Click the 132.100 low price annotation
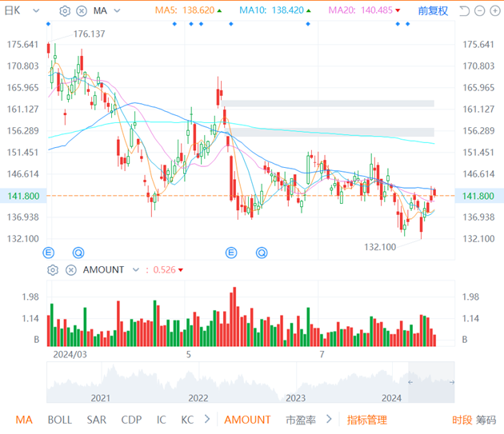Image resolution: width=504 pixels, height=434 pixels. pyautogui.click(x=380, y=247)
